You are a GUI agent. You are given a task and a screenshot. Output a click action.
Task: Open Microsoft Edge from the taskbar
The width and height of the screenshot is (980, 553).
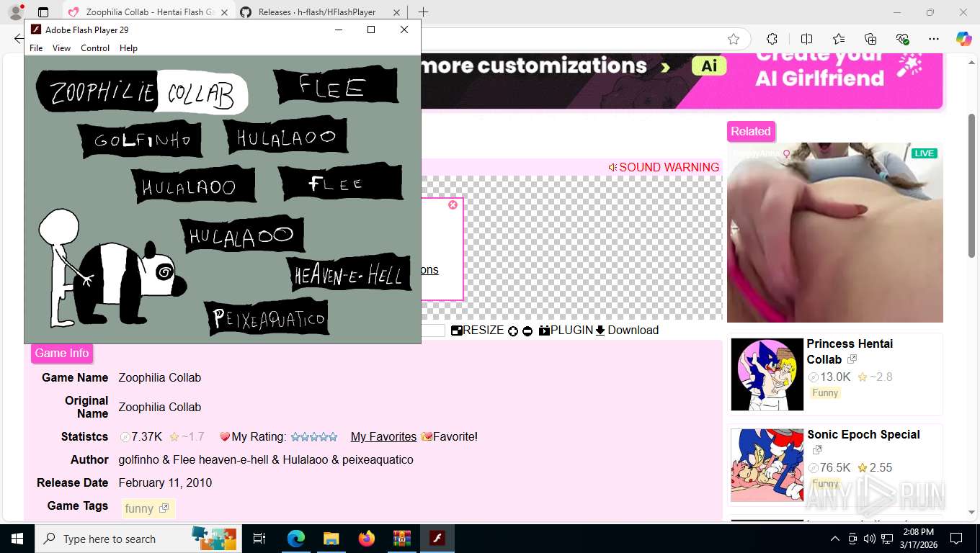[x=296, y=539]
